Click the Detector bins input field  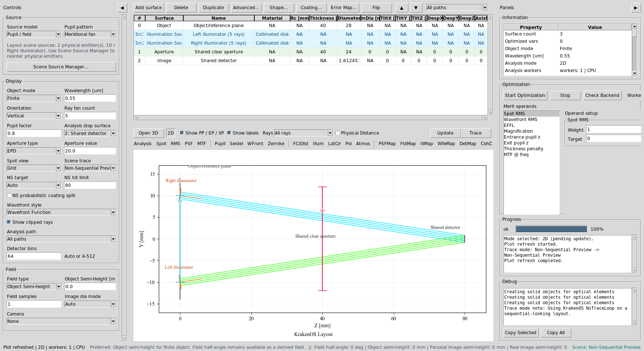coord(34,256)
